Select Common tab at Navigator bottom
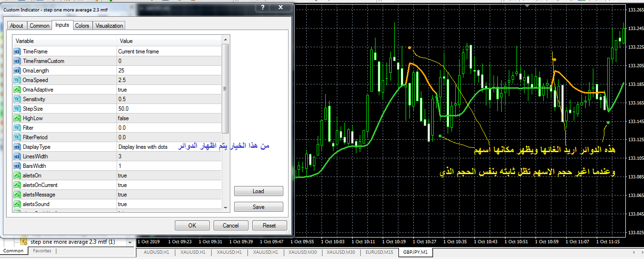The image size is (644, 259). pos(13,251)
